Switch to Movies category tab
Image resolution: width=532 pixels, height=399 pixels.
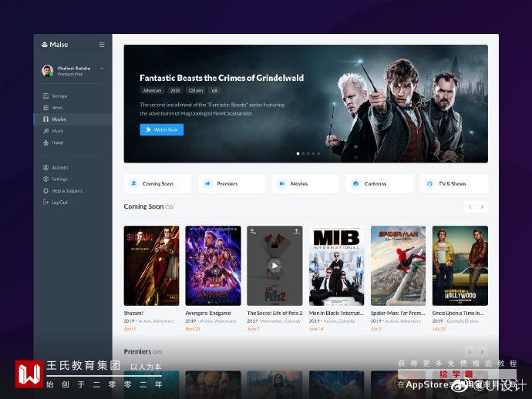[305, 184]
